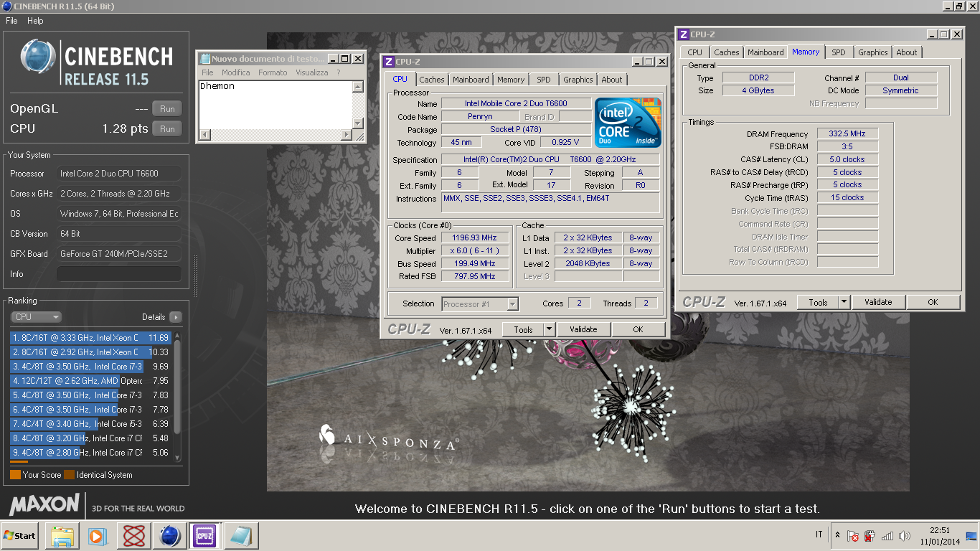This screenshot has height=551, width=980.
Task: Open Action Center flag tray icon
Action: (x=853, y=536)
